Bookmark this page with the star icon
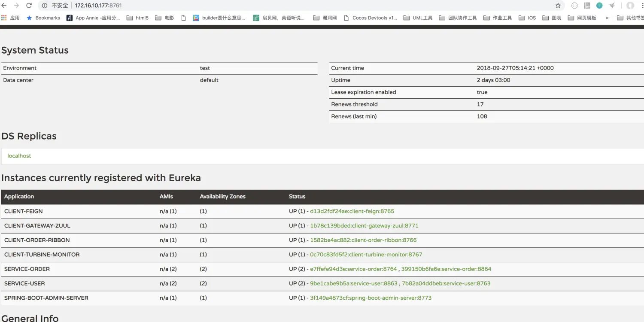 (x=558, y=6)
